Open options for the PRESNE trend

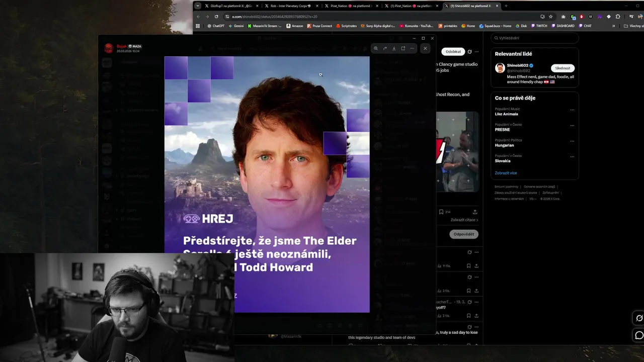pyautogui.click(x=572, y=125)
